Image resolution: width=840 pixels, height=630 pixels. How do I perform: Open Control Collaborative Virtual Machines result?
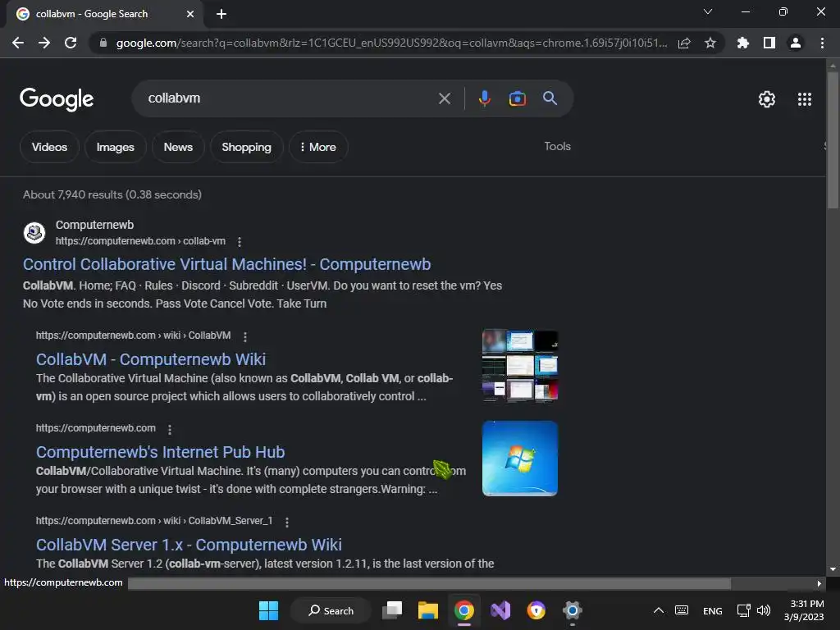click(226, 264)
